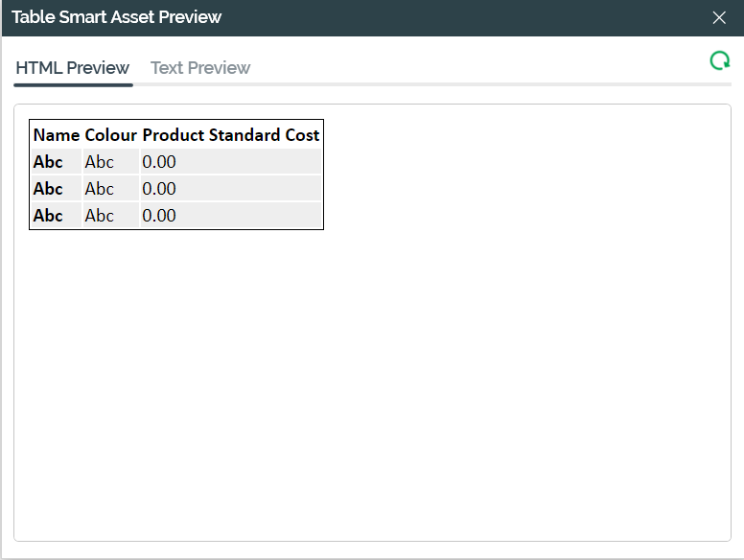Click the green refresh preview icon

point(719,61)
